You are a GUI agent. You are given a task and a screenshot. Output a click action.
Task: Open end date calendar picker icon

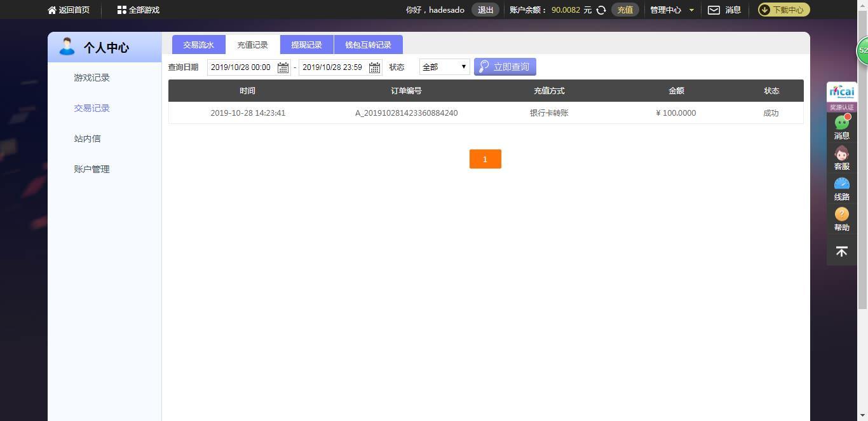[374, 67]
